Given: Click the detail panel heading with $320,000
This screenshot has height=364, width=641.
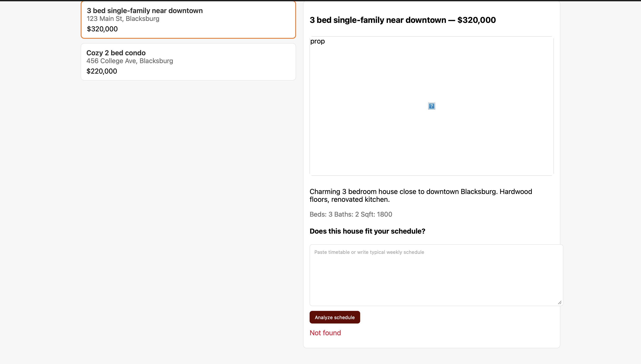Looking at the screenshot, I should tap(402, 20).
